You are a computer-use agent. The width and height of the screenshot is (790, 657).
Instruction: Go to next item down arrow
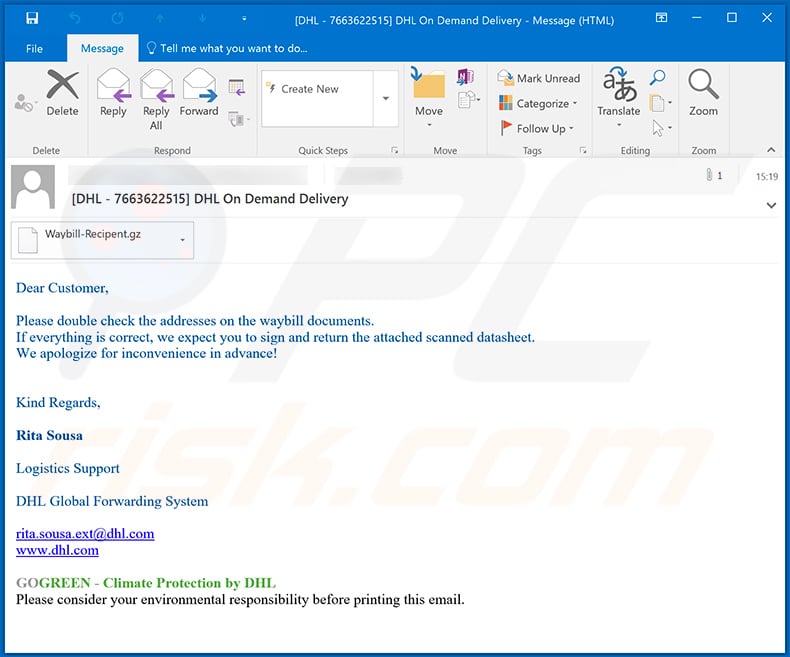point(203,19)
